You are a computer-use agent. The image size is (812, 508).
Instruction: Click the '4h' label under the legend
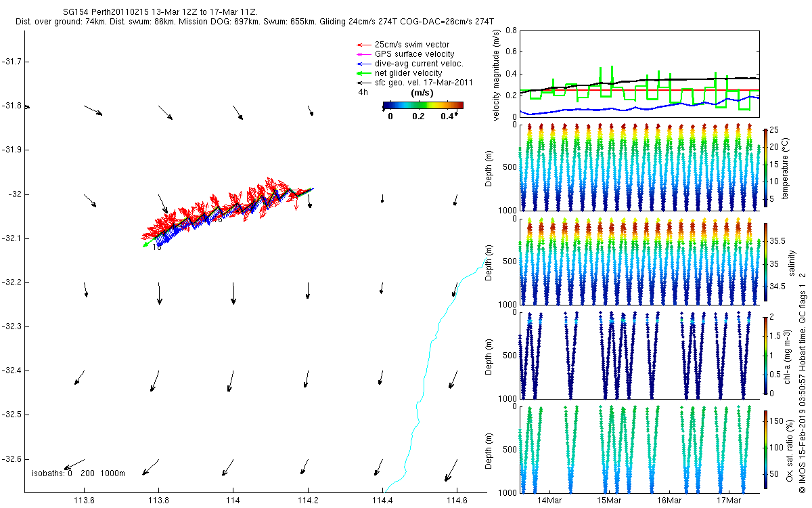[363, 91]
